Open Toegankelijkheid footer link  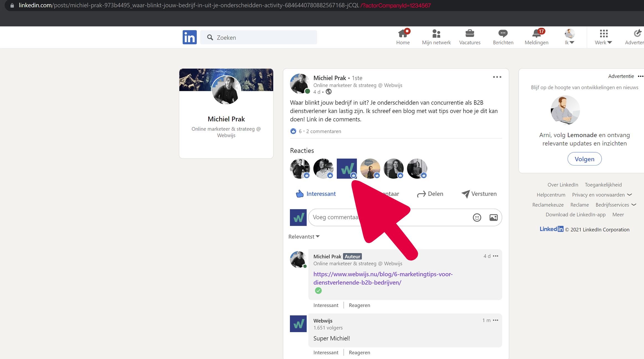pyautogui.click(x=603, y=185)
